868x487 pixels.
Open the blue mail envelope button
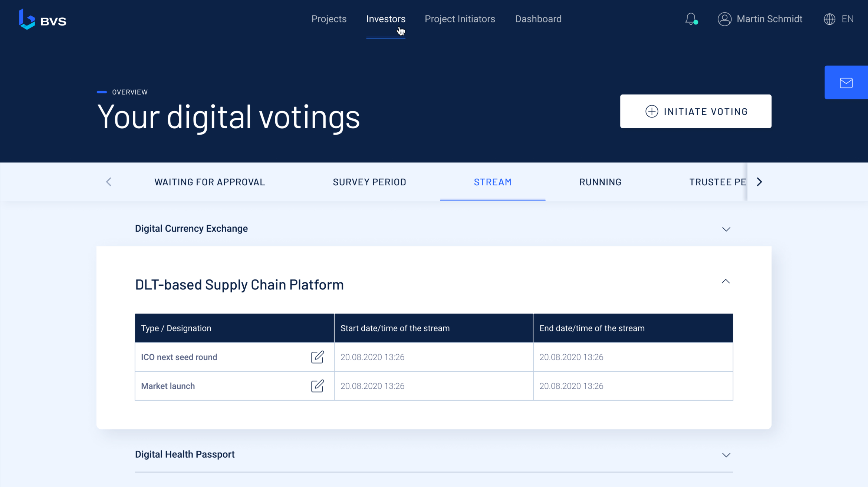coord(846,83)
